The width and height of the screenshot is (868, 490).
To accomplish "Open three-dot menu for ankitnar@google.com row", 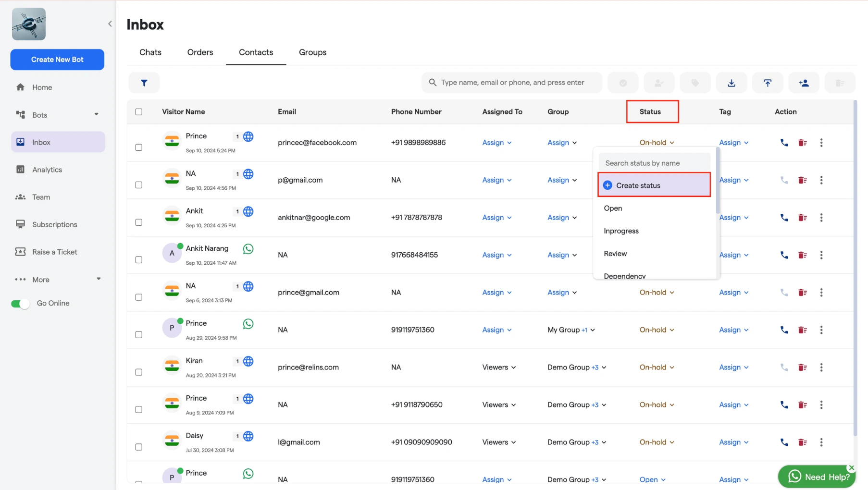I will point(821,218).
